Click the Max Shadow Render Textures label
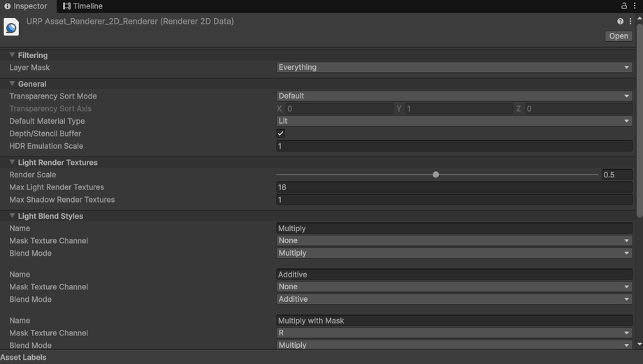Image resolution: width=643 pixels, height=364 pixels. coord(62,200)
